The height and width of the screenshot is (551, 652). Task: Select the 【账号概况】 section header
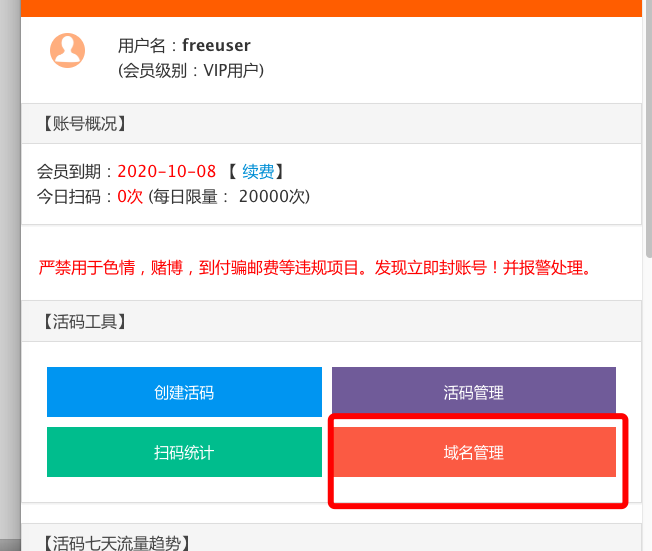pos(85,124)
